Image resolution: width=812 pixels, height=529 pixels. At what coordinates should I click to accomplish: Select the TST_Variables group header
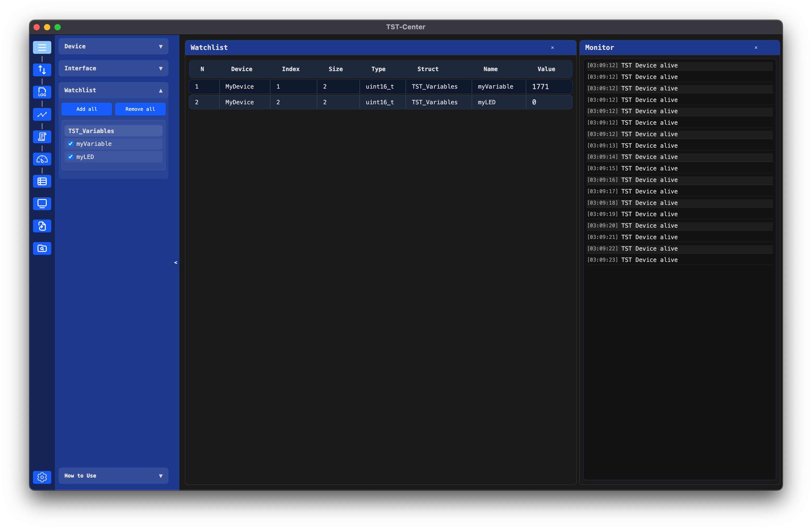click(x=113, y=131)
